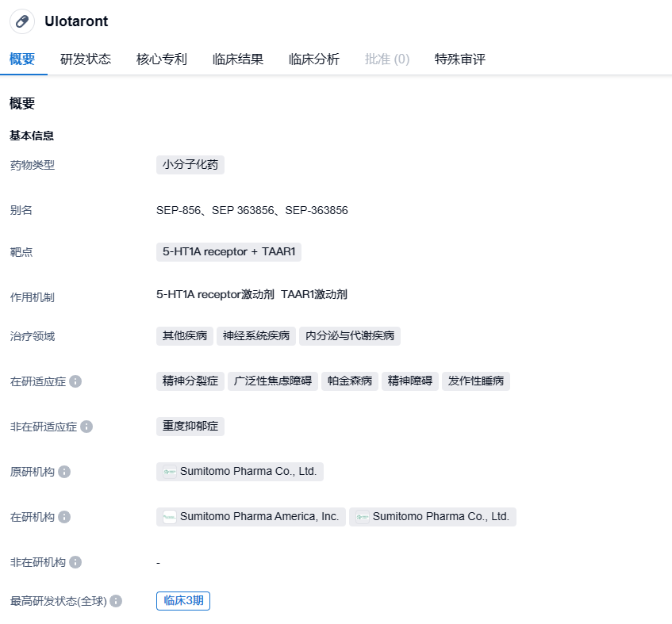Switch to the 研发状态 tab
This screenshot has width=672, height=624.
click(x=86, y=59)
